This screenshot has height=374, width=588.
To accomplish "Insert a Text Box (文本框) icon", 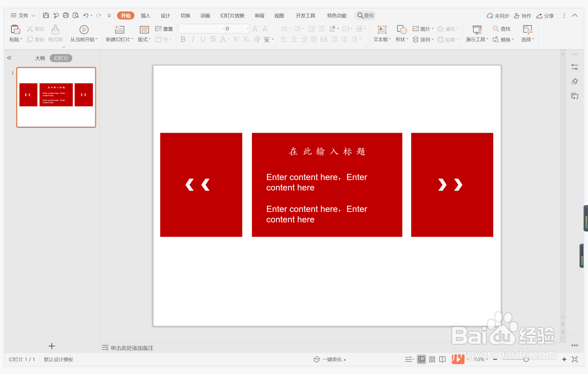I will click(382, 29).
